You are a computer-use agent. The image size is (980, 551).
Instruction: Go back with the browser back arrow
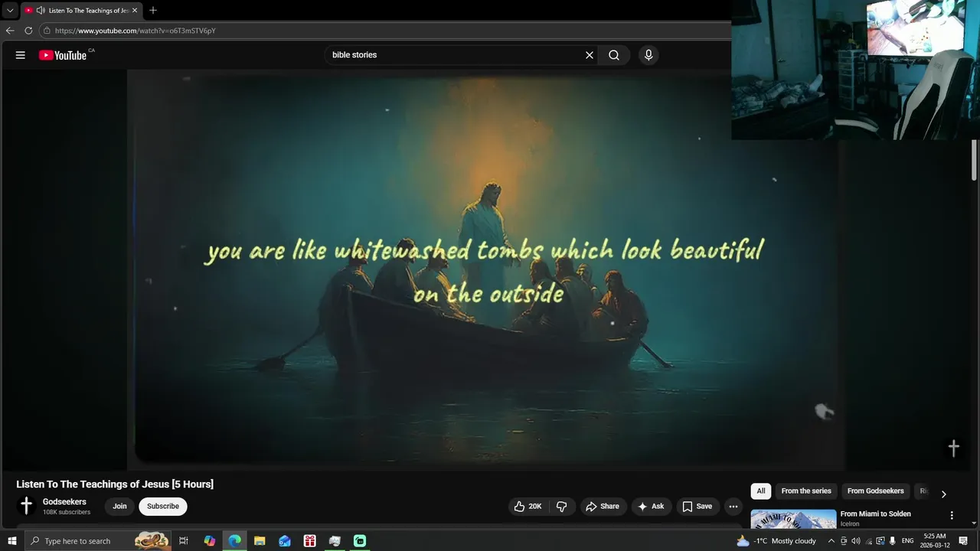point(10,31)
